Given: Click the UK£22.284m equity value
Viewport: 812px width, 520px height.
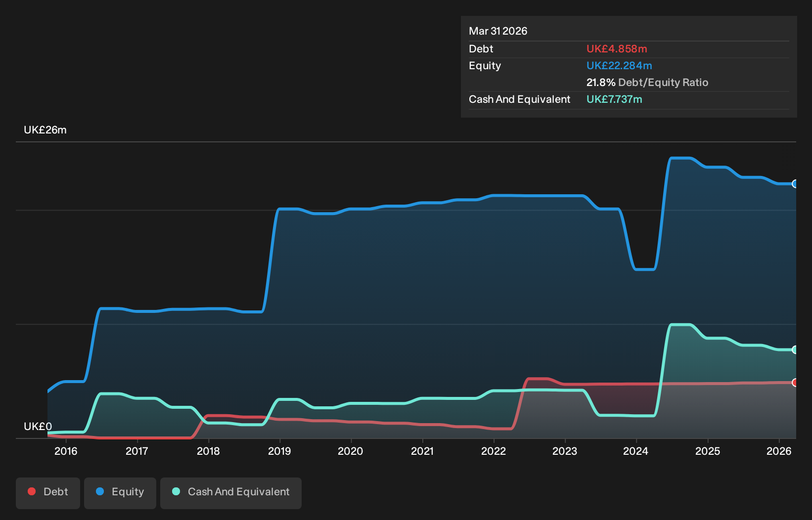Looking at the screenshot, I should tap(619, 66).
